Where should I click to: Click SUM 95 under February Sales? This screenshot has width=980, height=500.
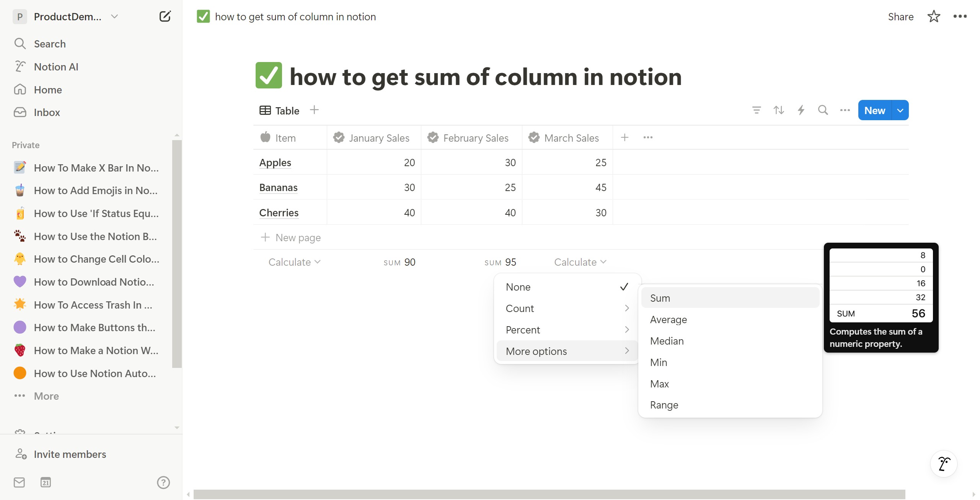(x=500, y=262)
